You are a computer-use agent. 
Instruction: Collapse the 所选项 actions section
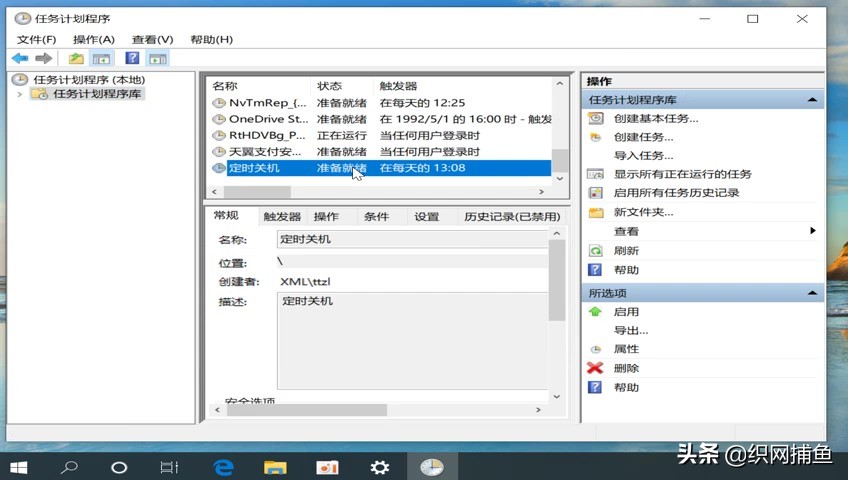point(812,293)
